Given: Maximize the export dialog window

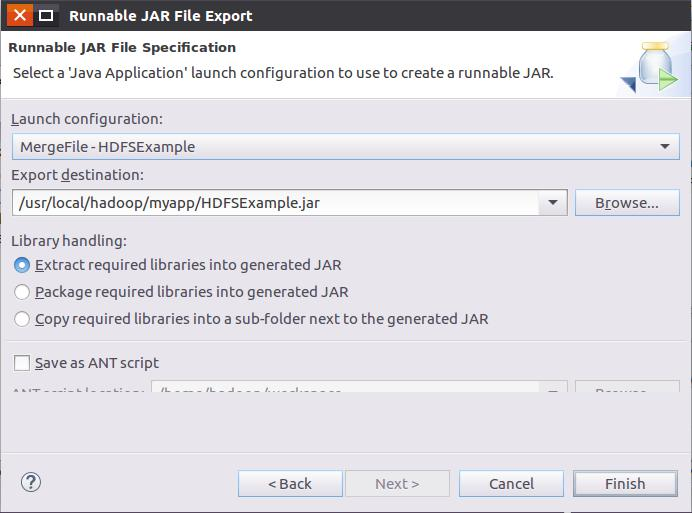Looking at the screenshot, I should click(46, 16).
